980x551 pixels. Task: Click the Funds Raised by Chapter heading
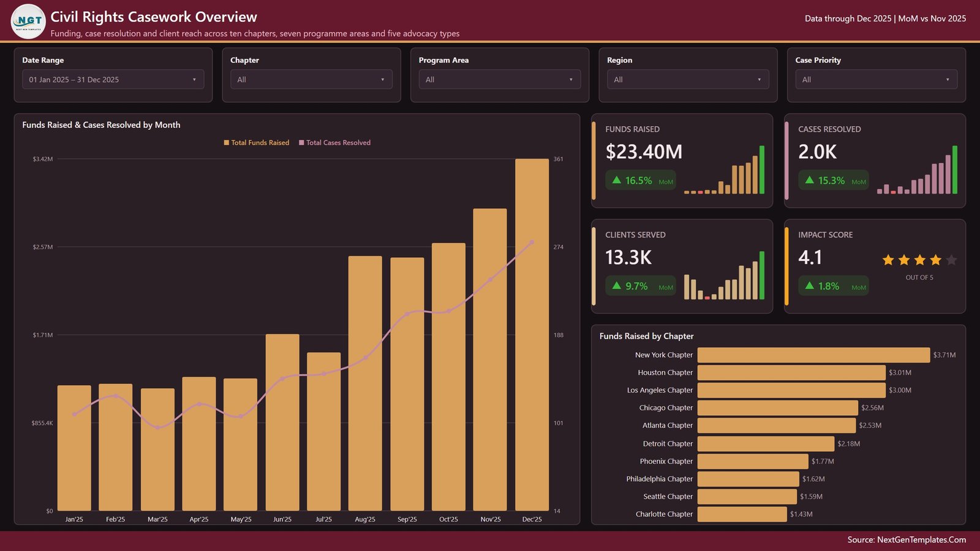point(646,336)
